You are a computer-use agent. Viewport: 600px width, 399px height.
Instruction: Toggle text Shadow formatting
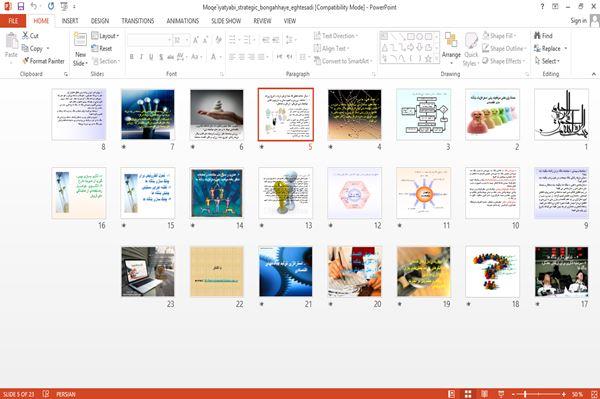(161, 57)
